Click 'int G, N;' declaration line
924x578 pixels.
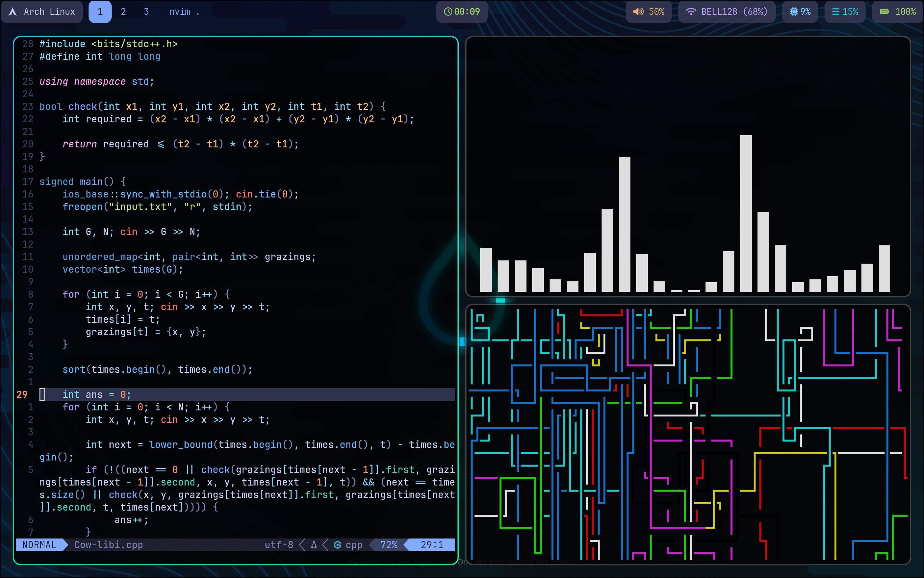click(131, 232)
